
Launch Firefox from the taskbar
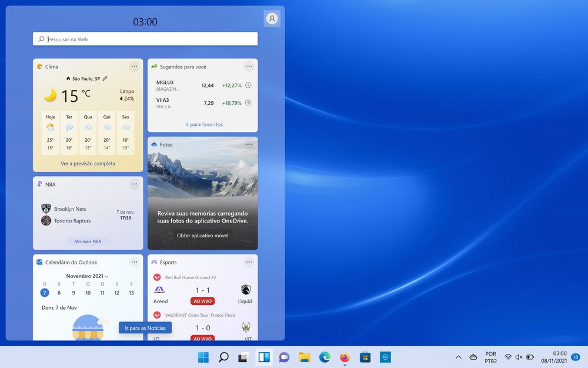pos(345,357)
